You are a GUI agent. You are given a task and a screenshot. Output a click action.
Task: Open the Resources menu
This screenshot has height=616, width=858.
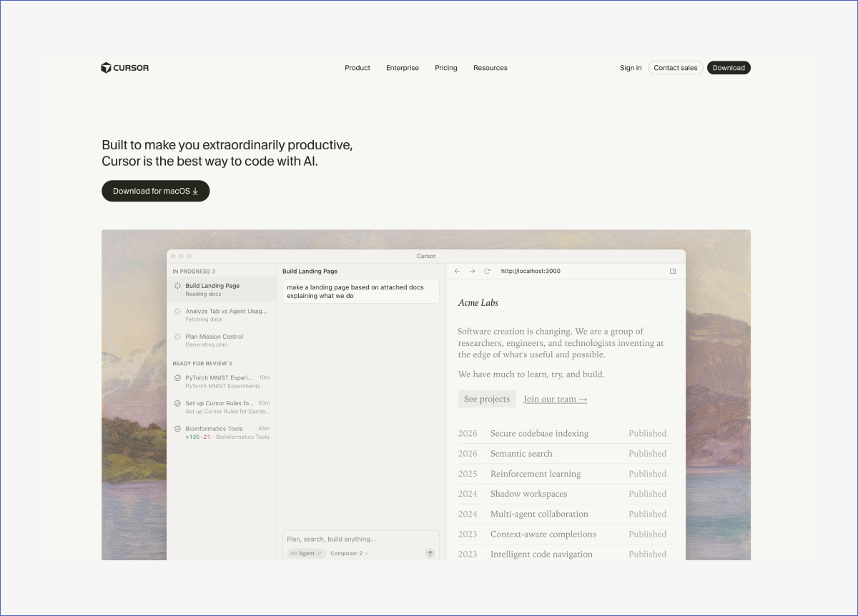[490, 68]
